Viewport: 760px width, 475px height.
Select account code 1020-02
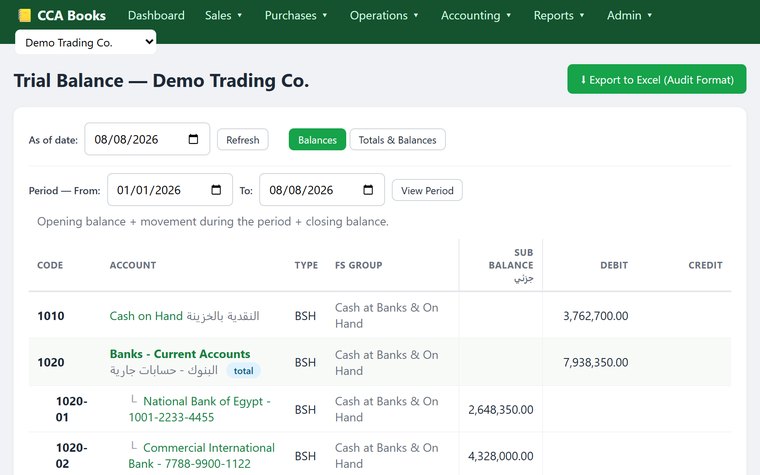pos(72,456)
